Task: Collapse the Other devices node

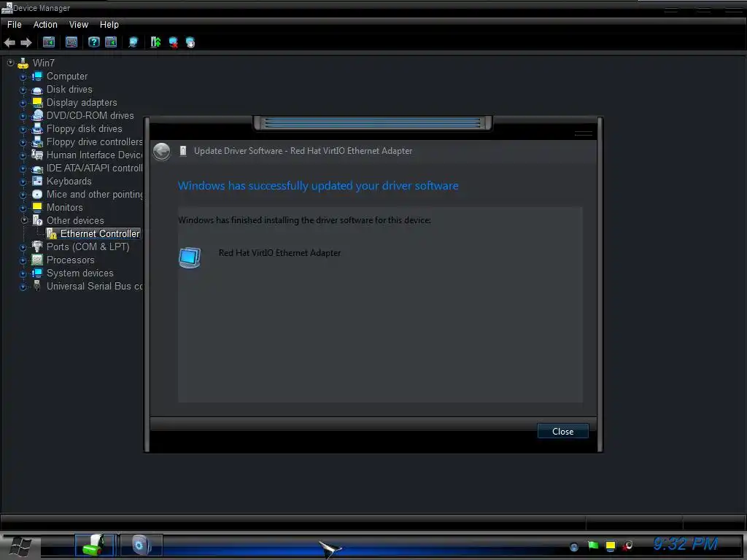Action: tap(24, 220)
